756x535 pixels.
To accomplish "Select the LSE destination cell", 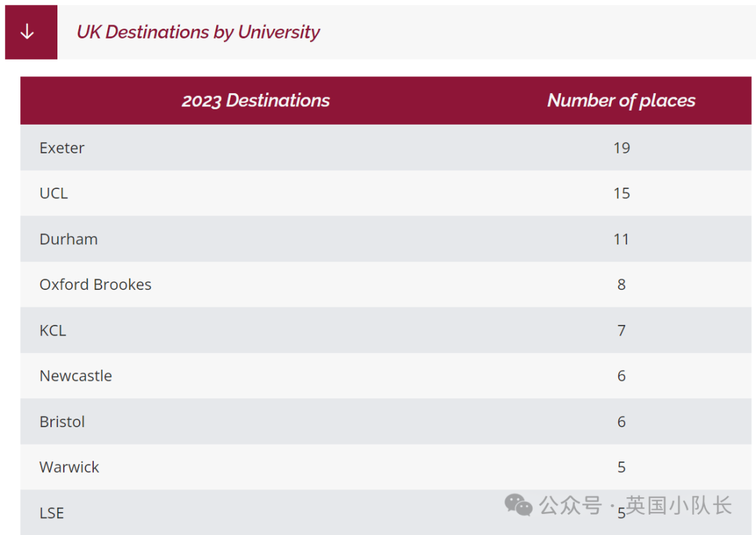I will 52,513.
